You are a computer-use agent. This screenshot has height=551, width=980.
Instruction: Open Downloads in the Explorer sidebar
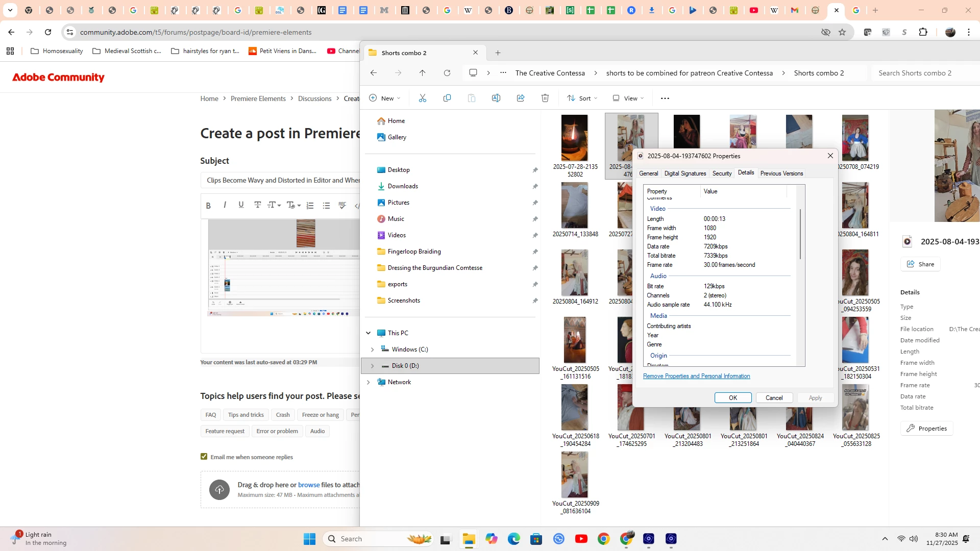pos(403,186)
